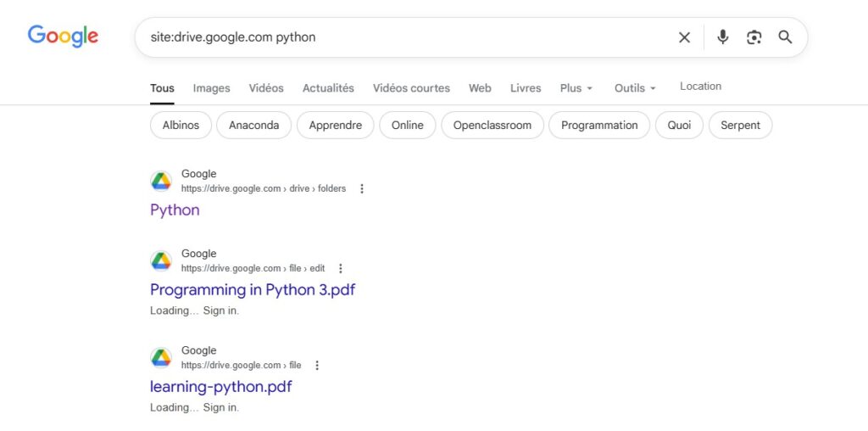
Task: Select the Tous tab
Action: coord(162,88)
